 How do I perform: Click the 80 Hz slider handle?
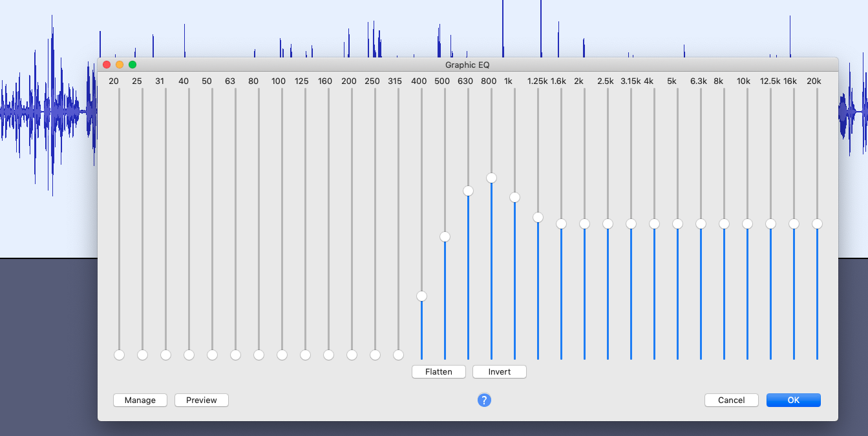coord(259,355)
